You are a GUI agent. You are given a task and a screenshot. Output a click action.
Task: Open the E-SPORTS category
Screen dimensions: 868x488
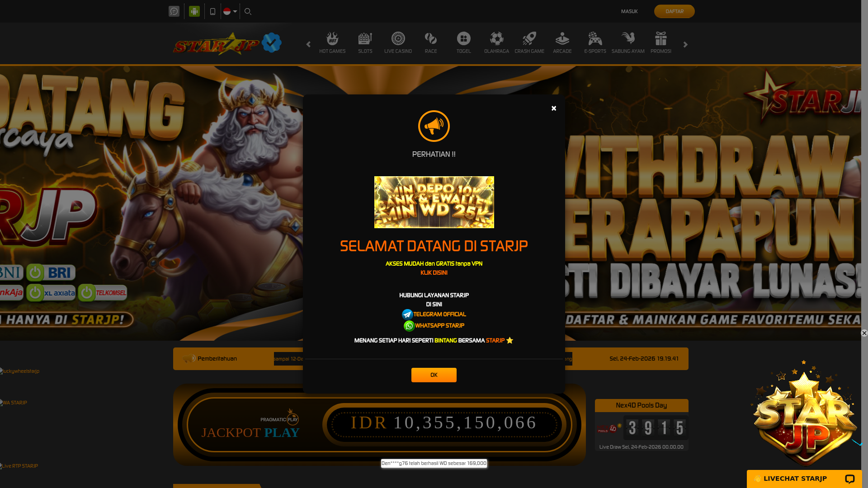coord(595,43)
